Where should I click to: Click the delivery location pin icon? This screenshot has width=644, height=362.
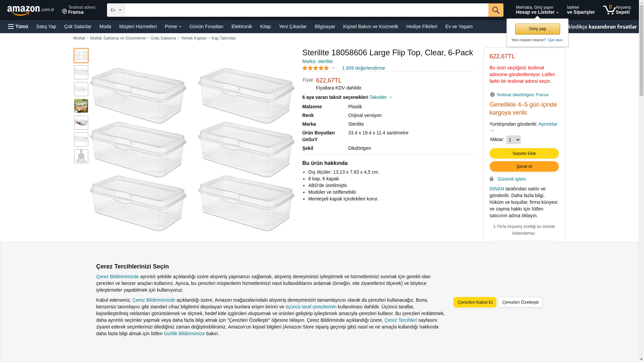tap(64, 12)
